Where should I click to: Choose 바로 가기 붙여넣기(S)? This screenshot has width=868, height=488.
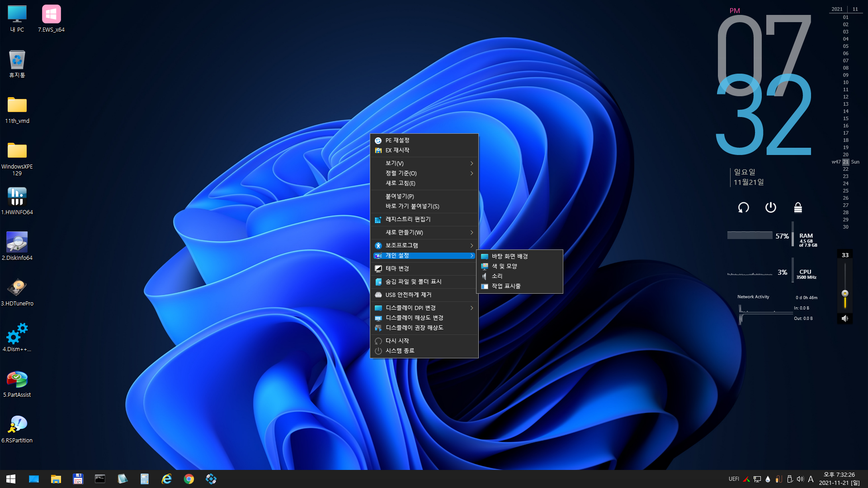point(424,206)
